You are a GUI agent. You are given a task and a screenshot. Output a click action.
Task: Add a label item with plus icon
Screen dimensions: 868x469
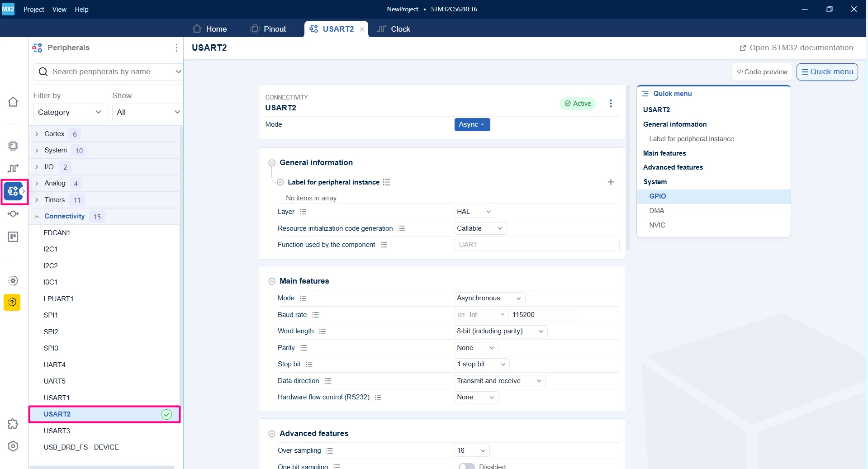click(x=611, y=182)
